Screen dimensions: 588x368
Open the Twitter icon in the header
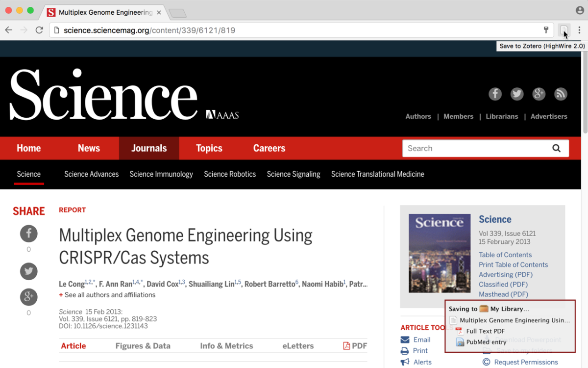517,94
